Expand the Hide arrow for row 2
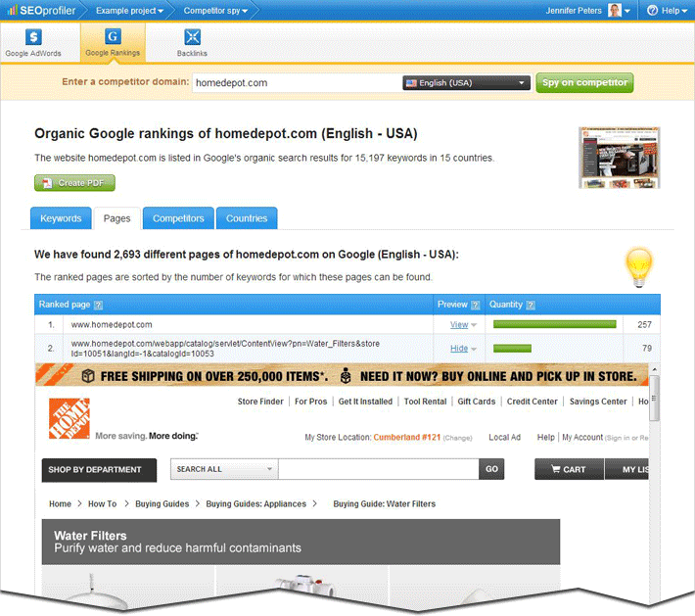Screen dimensions: 695x616 point(474,349)
